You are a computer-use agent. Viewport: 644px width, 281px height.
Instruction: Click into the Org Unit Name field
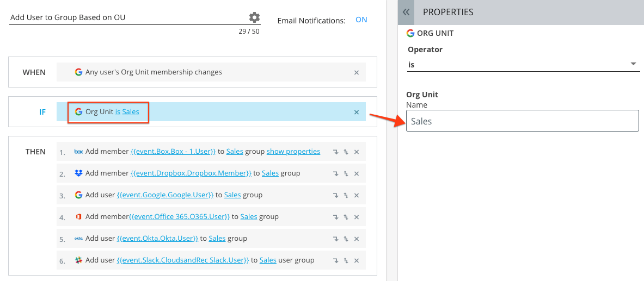pyautogui.click(x=522, y=121)
